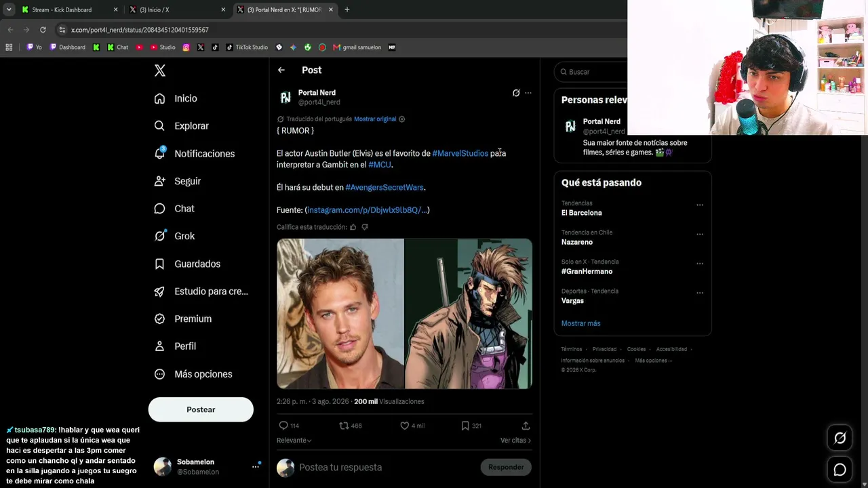Open the YouTube Studio bookmark
Viewport: 868px width, 488px height.
point(163,47)
